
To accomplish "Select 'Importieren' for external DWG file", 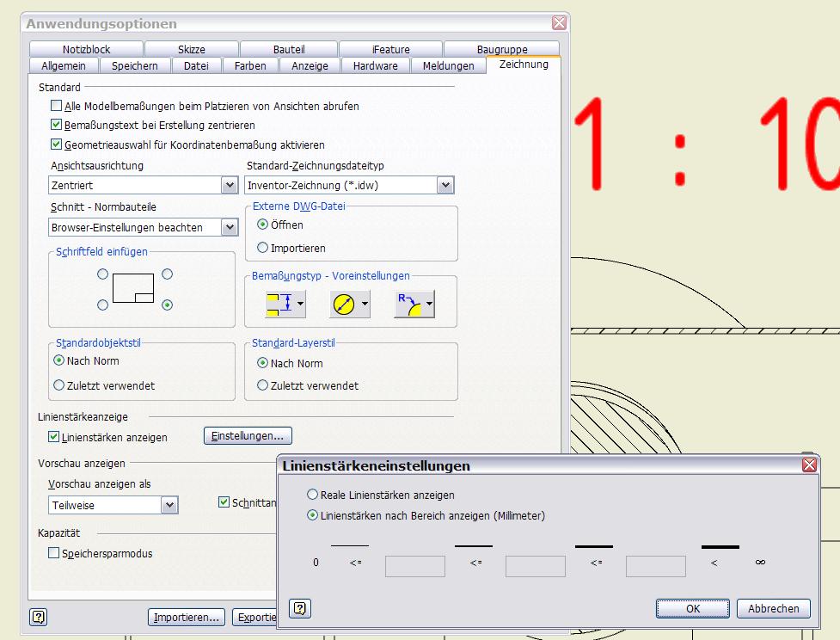I will [262, 248].
